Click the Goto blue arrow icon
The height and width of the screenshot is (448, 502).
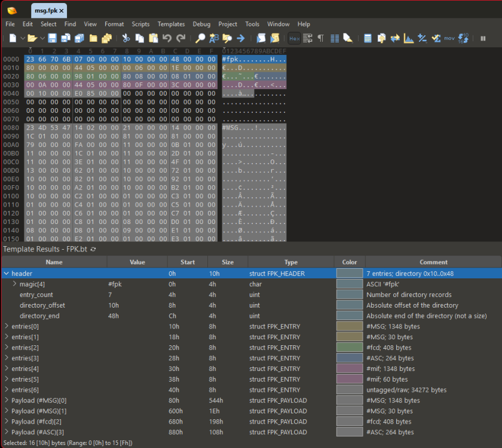pos(241,38)
